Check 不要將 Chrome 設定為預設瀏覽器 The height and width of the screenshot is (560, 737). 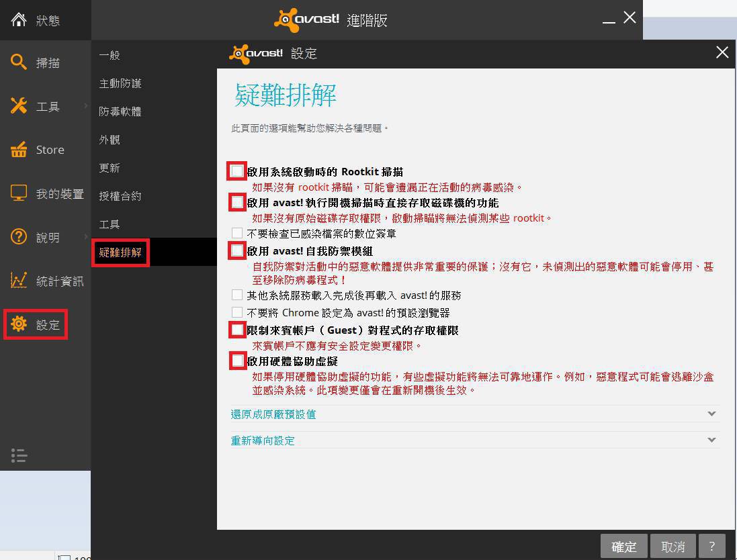point(237,312)
